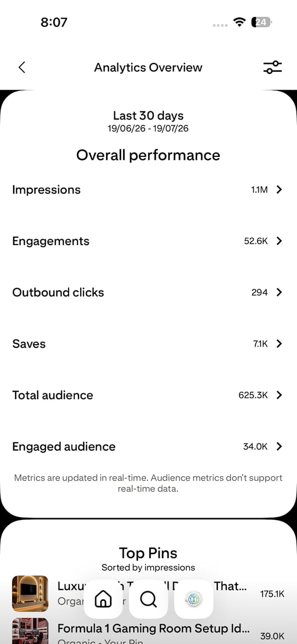The height and width of the screenshot is (644, 297).
Task: Tap the back arrow icon
Action: (22, 67)
